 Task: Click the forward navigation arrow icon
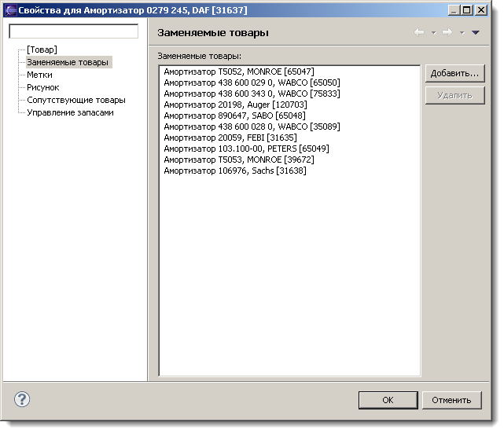[447, 32]
